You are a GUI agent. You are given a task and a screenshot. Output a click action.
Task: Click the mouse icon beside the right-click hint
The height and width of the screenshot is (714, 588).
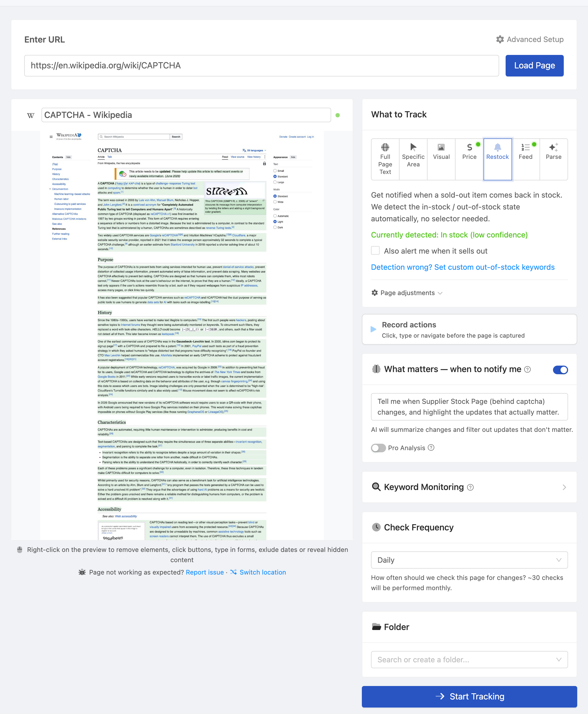tap(20, 550)
